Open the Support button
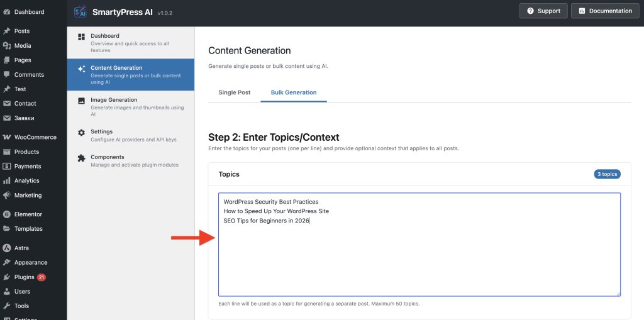 [543, 11]
